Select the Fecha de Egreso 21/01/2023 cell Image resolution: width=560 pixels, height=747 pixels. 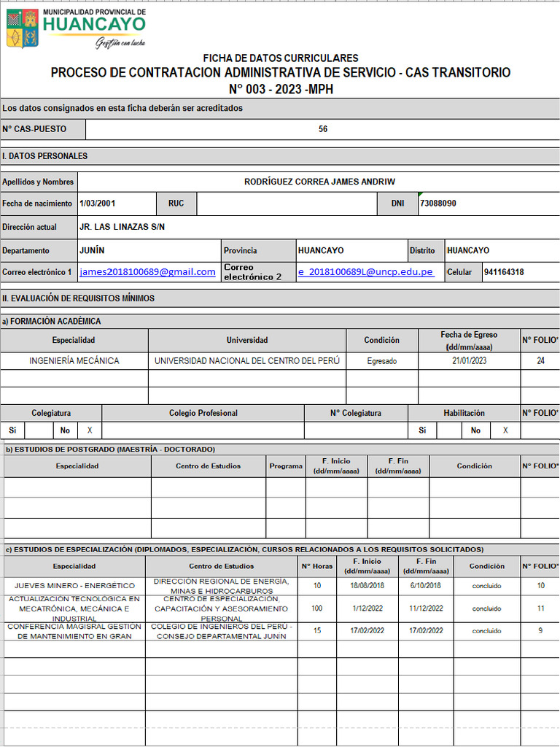[469, 361]
